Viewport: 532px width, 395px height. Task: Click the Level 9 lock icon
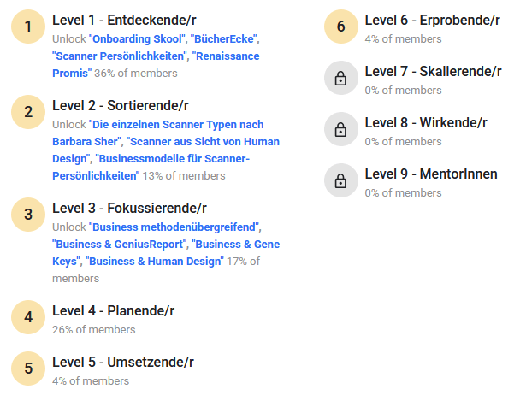coord(340,181)
